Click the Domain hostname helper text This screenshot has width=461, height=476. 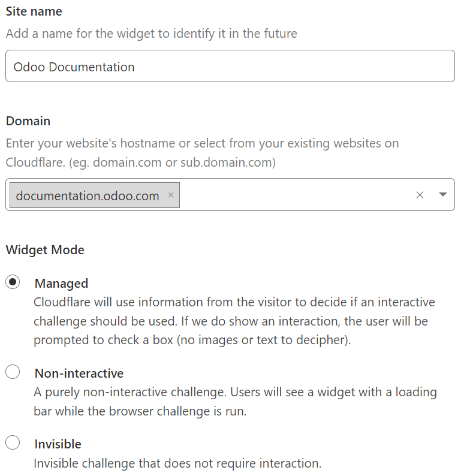(x=202, y=153)
